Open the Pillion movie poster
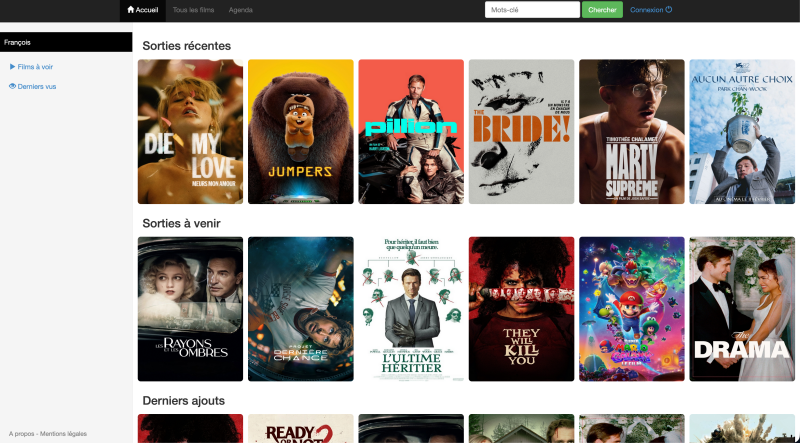This screenshot has width=800, height=443. (411, 132)
